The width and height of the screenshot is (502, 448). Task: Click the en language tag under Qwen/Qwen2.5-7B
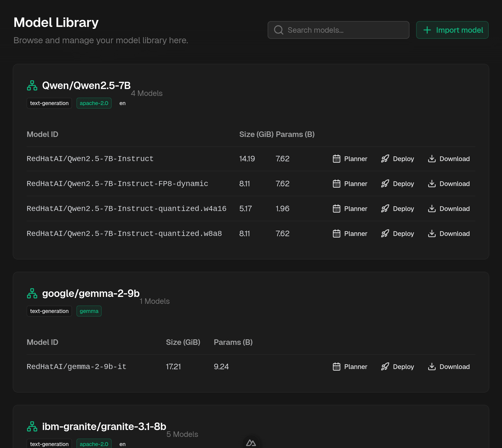click(x=122, y=103)
